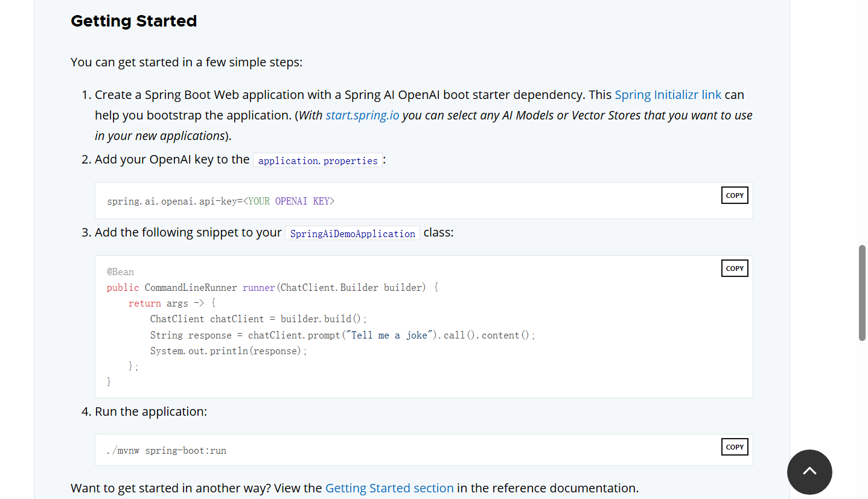Click the 'return args ->' code line
Image resolution: width=868 pixels, height=499 pixels.
click(x=172, y=304)
